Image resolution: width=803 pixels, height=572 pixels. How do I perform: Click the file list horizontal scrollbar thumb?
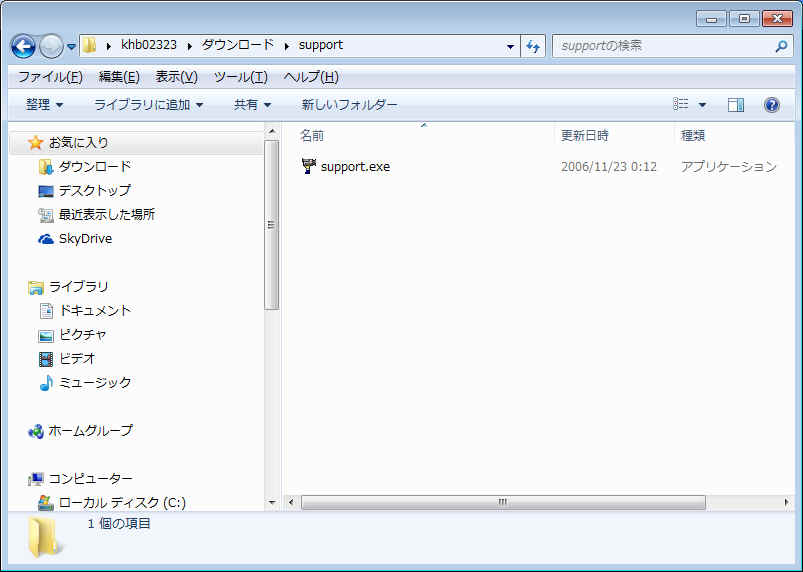[x=503, y=502]
